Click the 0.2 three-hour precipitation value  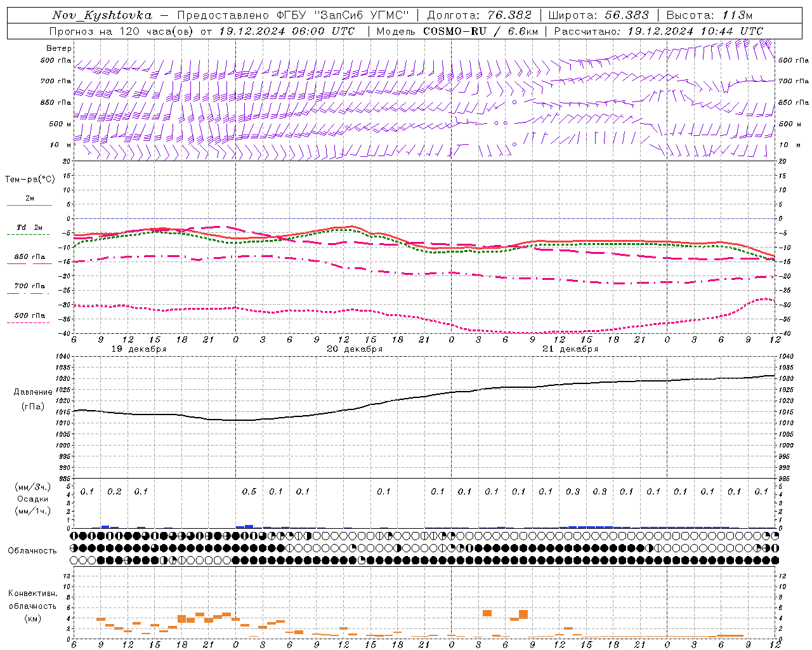[114, 492]
